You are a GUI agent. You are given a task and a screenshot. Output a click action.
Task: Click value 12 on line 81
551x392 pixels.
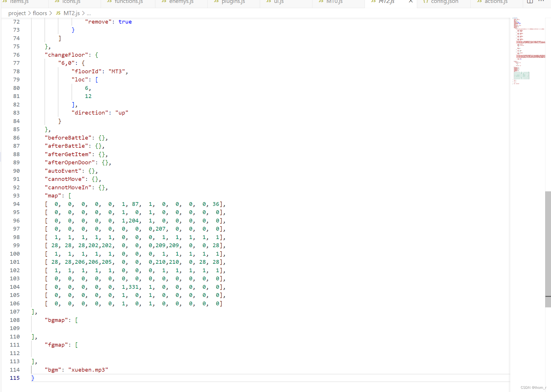[x=88, y=96]
